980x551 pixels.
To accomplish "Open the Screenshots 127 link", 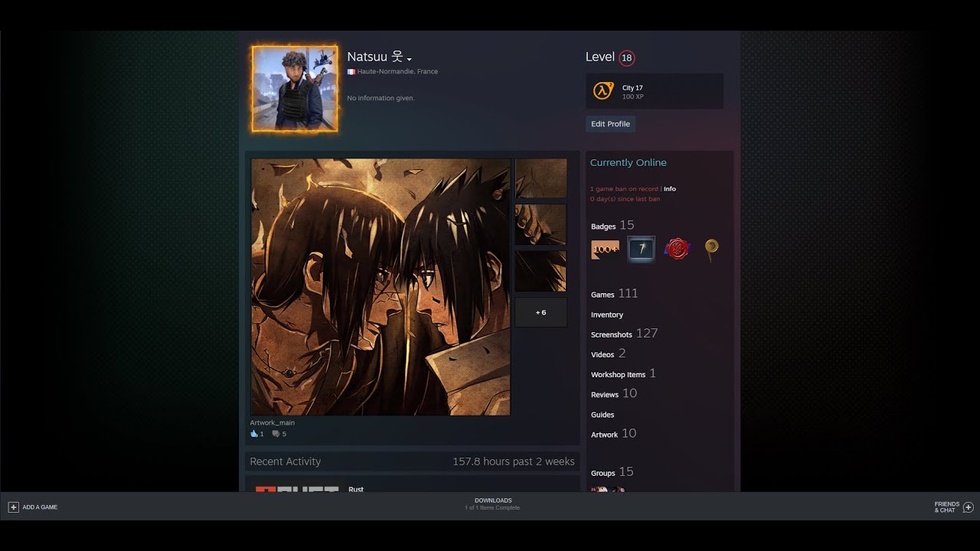I will 624,334.
